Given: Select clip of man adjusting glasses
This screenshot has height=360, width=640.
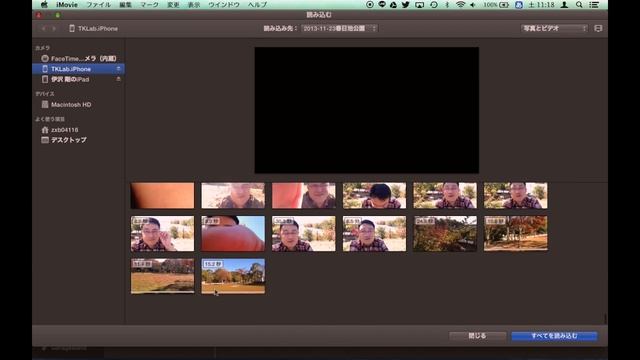Looking at the screenshot, I should point(162,234).
